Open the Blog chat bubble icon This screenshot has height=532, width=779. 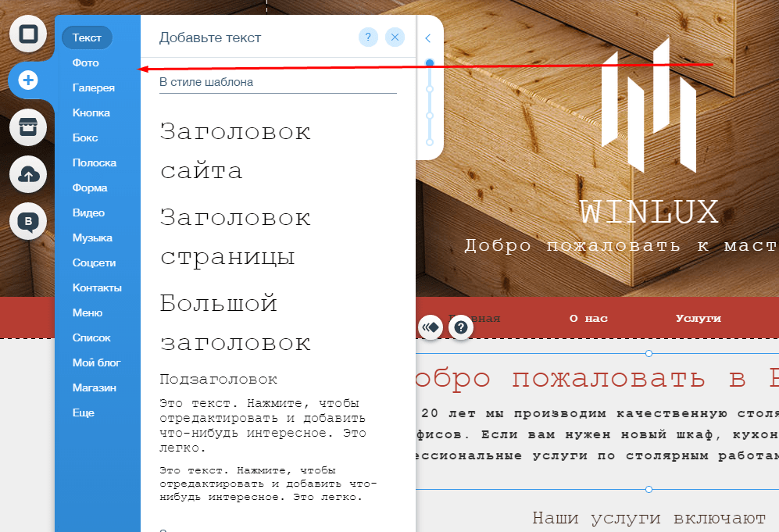point(28,222)
